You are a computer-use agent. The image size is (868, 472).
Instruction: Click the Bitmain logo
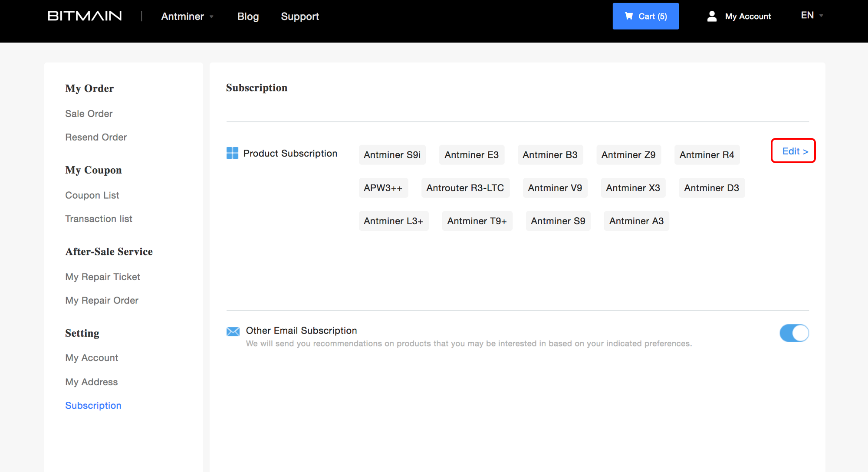coord(85,16)
